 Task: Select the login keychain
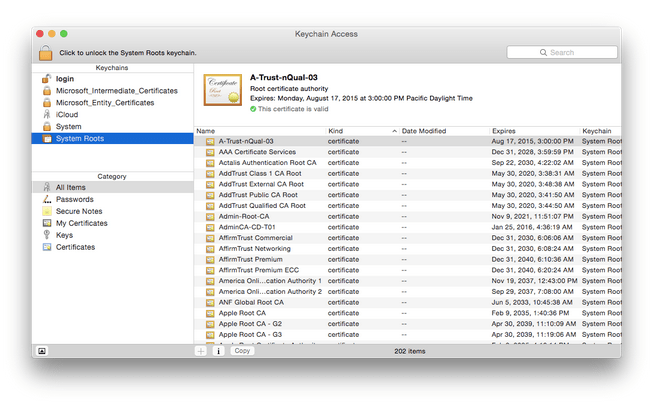click(113, 79)
